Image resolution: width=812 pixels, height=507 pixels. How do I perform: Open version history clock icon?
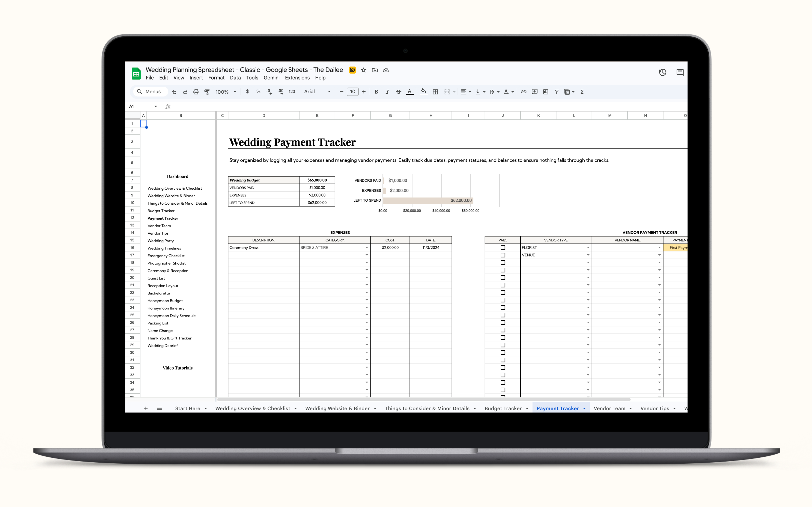click(662, 72)
